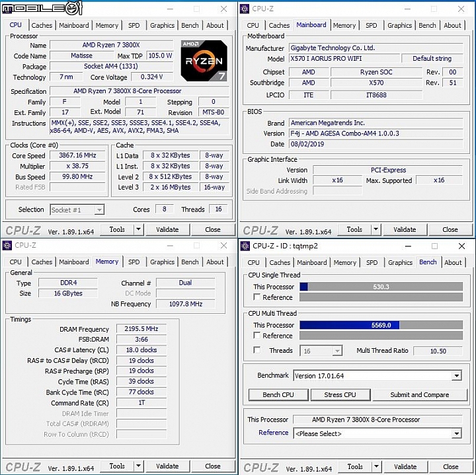476x475 pixels.
Task: Switch to Caches tab in CPU window
Action: (42, 26)
